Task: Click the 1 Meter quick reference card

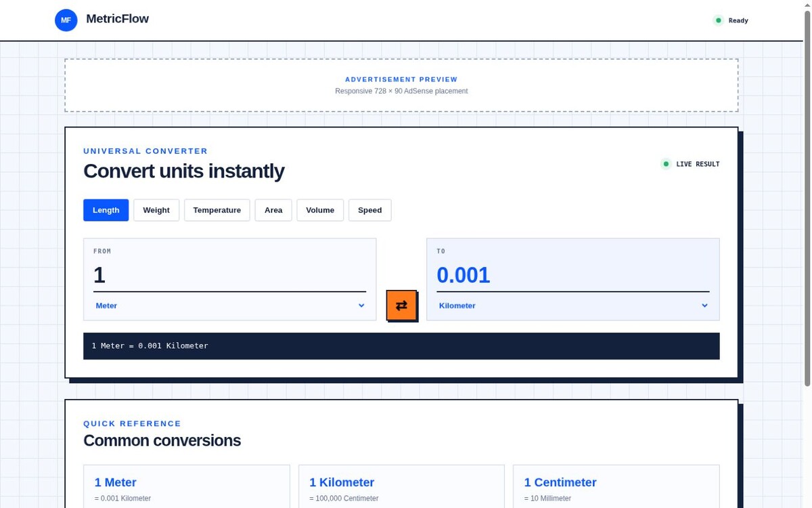Action: click(187, 486)
